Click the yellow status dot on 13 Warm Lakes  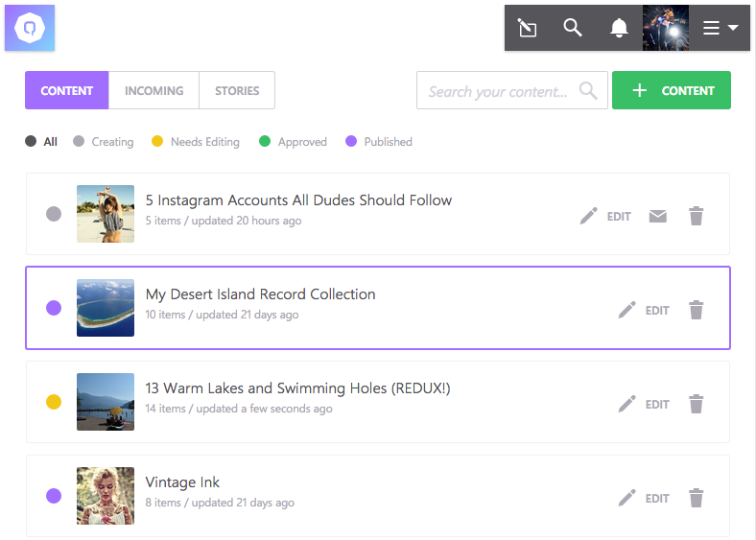tap(54, 402)
